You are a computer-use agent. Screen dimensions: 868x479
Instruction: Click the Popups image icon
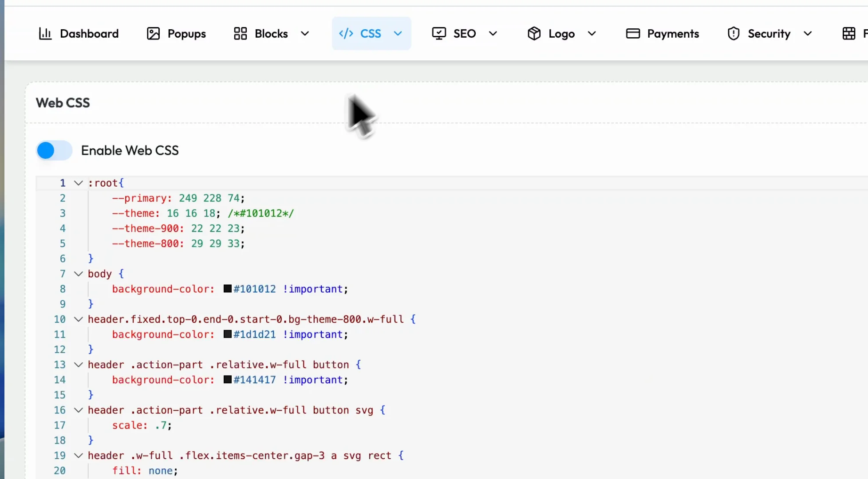(153, 34)
